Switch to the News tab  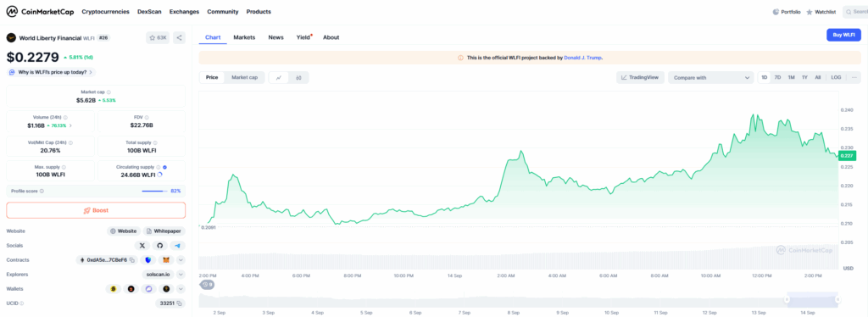point(275,37)
